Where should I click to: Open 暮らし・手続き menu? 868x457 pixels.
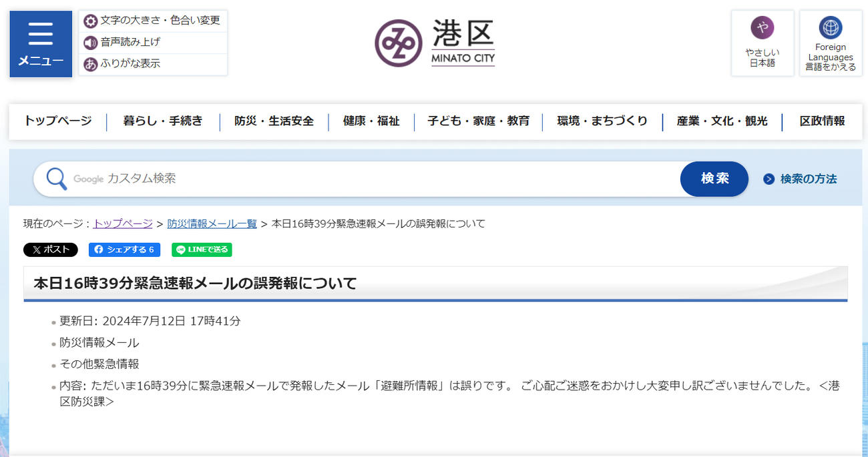[x=163, y=121]
